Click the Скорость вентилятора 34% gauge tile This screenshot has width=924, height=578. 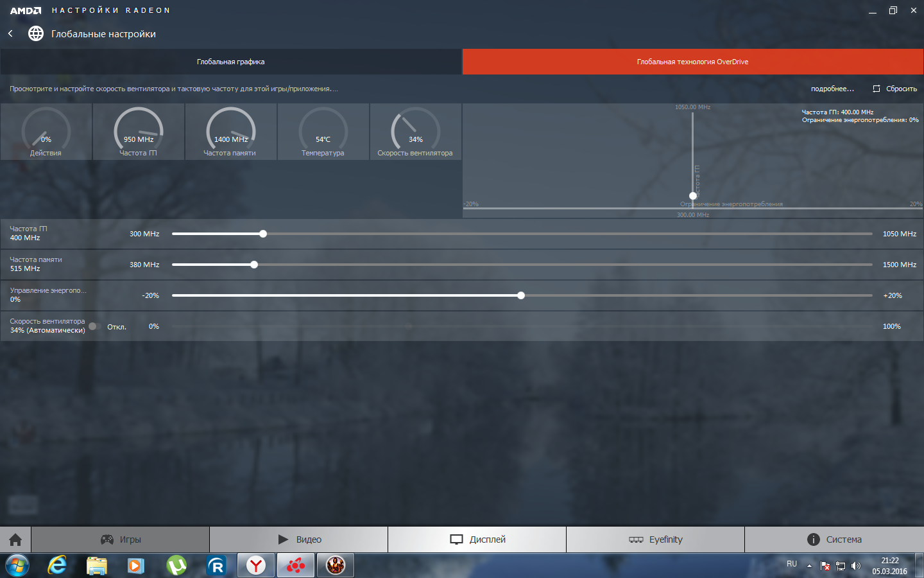[416, 132]
